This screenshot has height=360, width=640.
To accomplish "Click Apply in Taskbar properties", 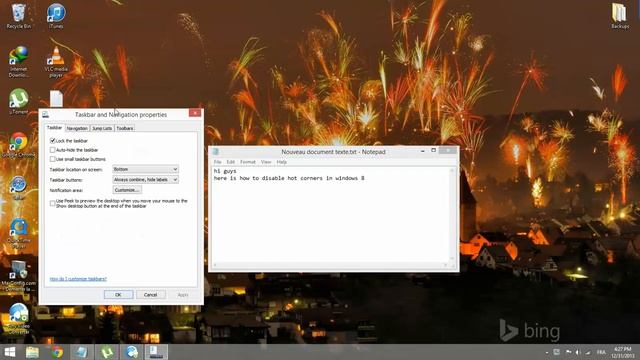I will (x=183, y=295).
